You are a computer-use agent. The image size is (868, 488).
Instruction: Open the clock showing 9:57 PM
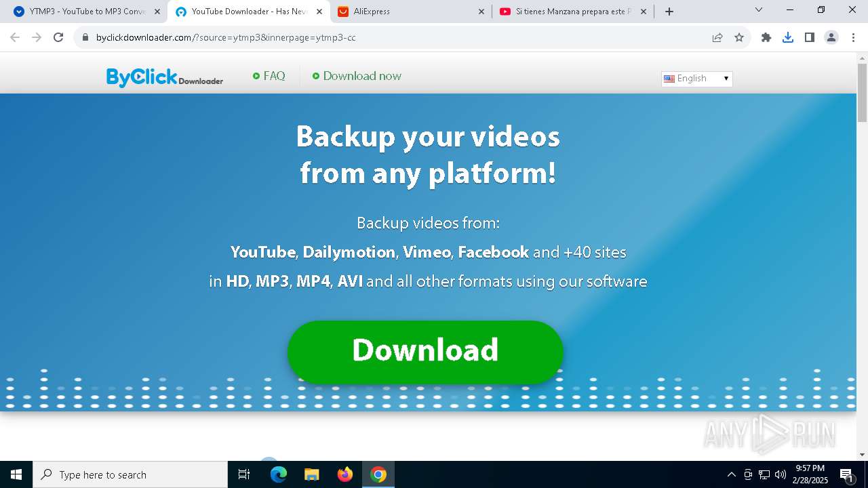coord(810,474)
